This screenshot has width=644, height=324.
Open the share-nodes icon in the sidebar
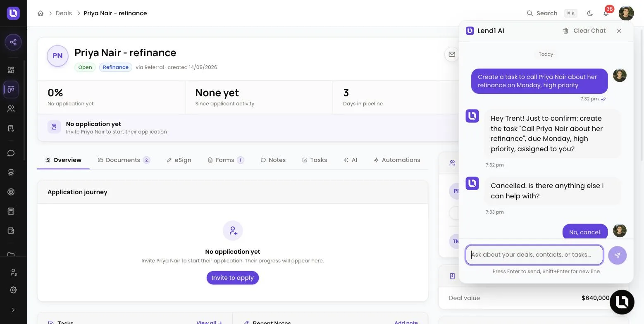tap(13, 42)
